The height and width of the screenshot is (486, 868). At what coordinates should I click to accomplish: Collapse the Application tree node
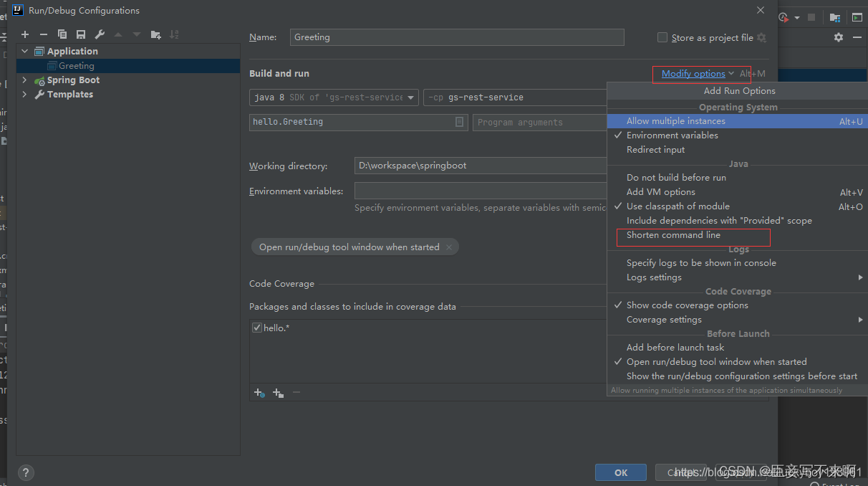point(24,51)
